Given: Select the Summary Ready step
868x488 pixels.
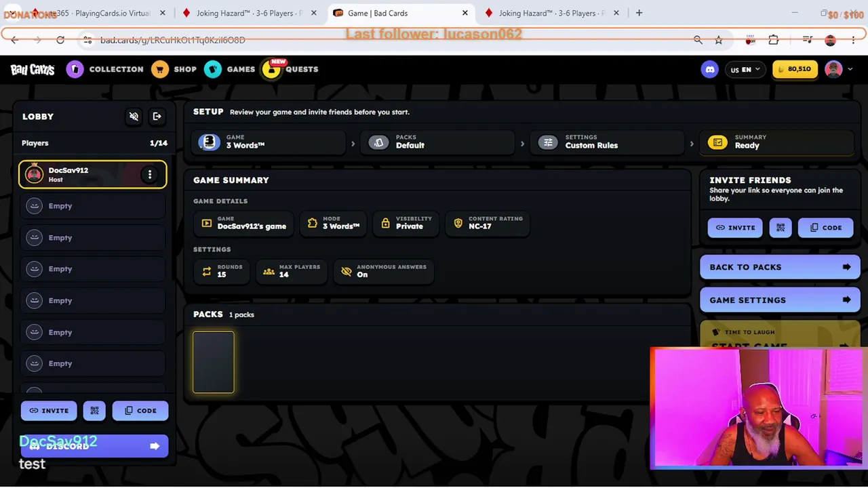Looking at the screenshot, I should click(778, 142).
